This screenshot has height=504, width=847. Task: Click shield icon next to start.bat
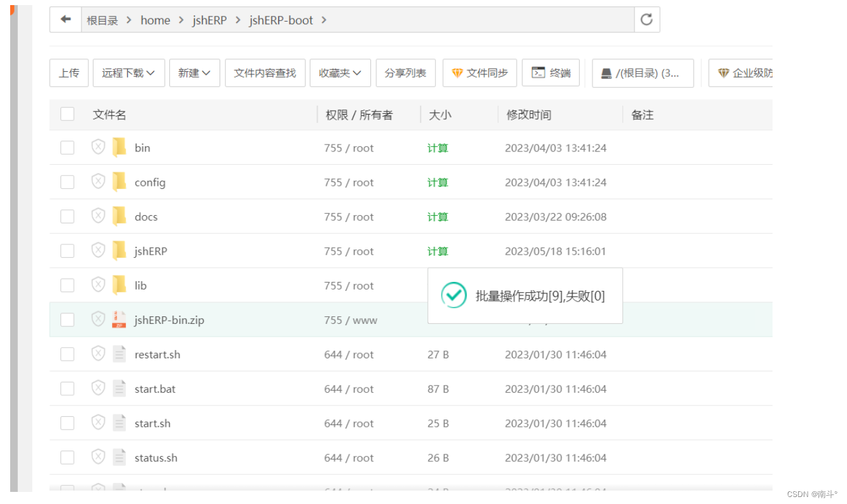coord(98,388)
